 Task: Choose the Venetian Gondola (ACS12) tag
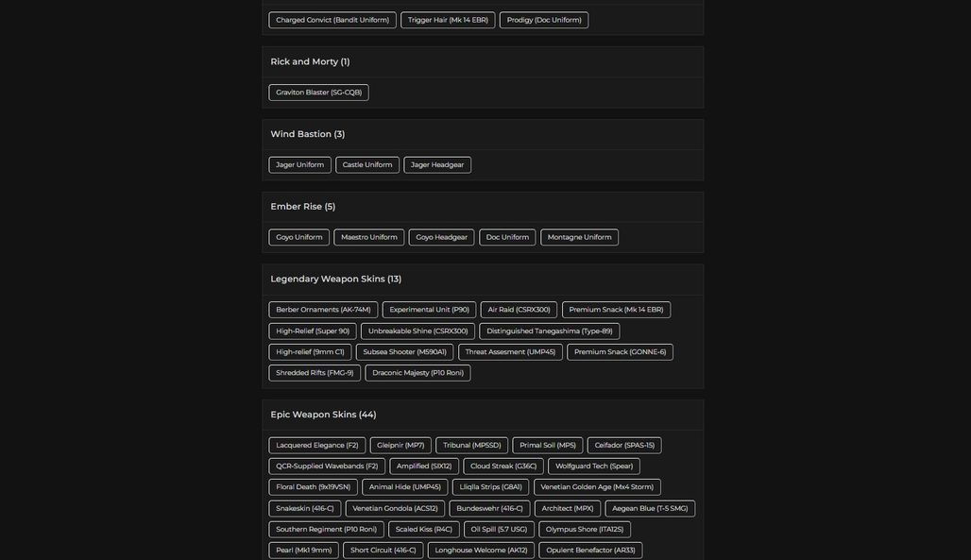pos(395,509)
